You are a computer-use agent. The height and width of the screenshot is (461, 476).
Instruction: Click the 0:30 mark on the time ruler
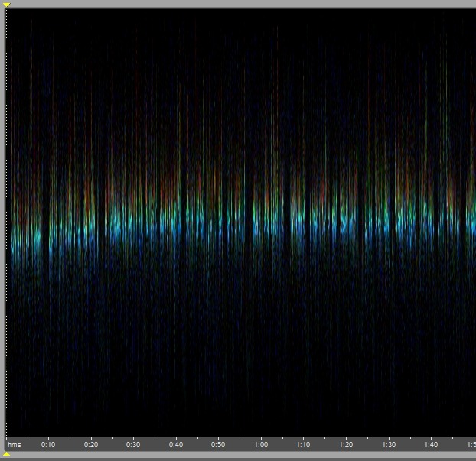coord(133,445)
